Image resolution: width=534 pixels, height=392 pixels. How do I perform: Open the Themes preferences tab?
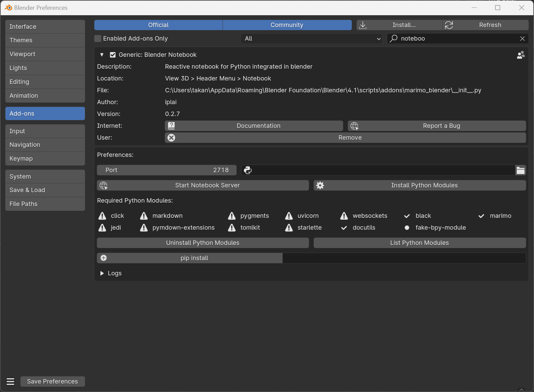click(45, 40)
